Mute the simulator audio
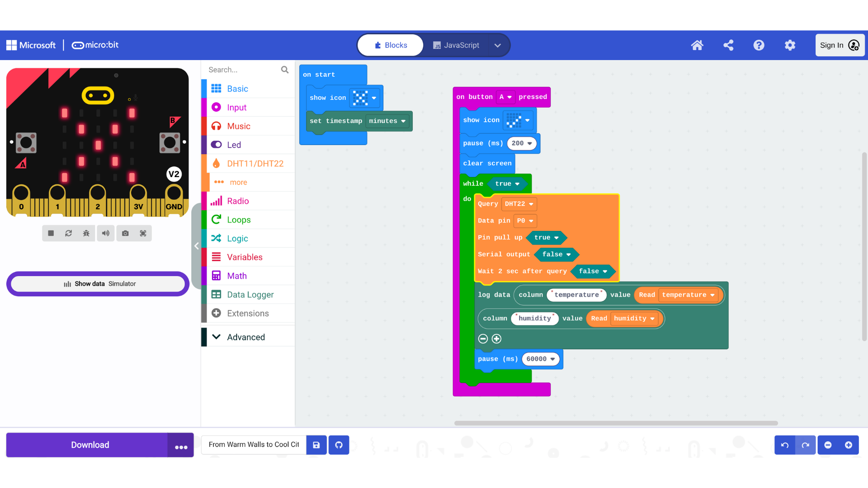 pyautogui.click(x=105, y=233)
